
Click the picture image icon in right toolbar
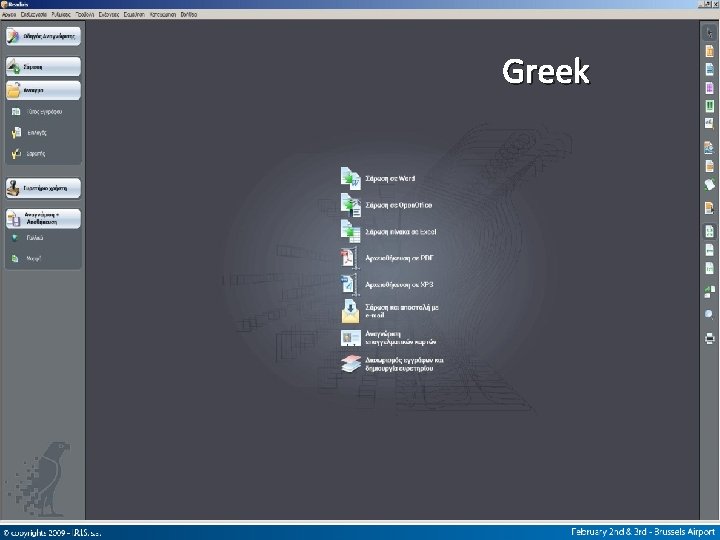point(709,147)
